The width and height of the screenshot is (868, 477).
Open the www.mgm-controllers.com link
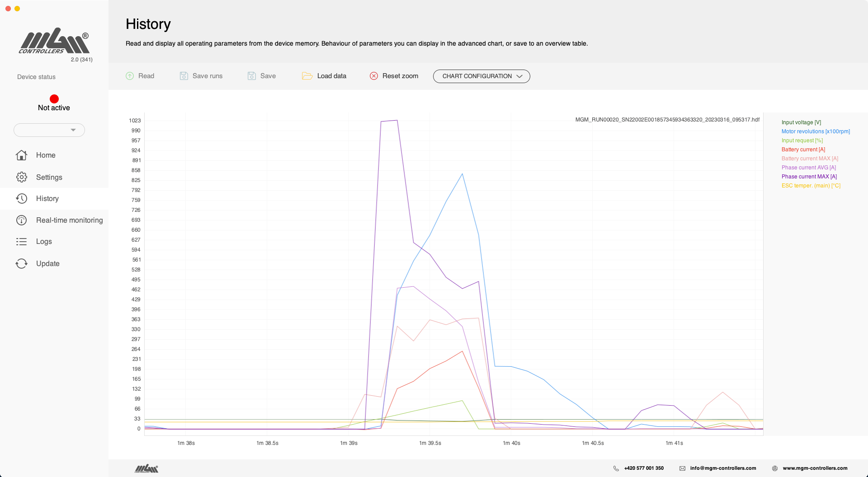pyautogui.click(x=815, y=468)
